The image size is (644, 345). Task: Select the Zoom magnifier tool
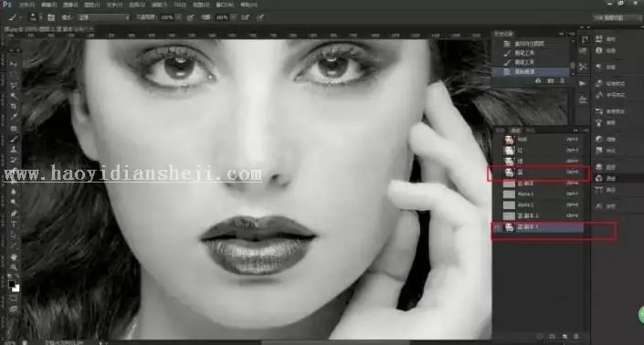pos(13,267)
